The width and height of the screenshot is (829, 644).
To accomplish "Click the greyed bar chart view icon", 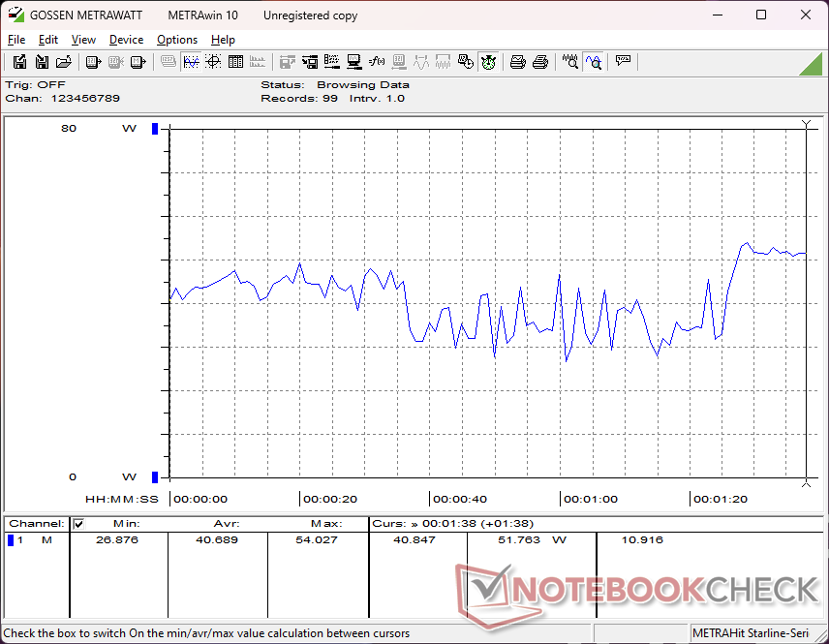I will pos(258,62).
